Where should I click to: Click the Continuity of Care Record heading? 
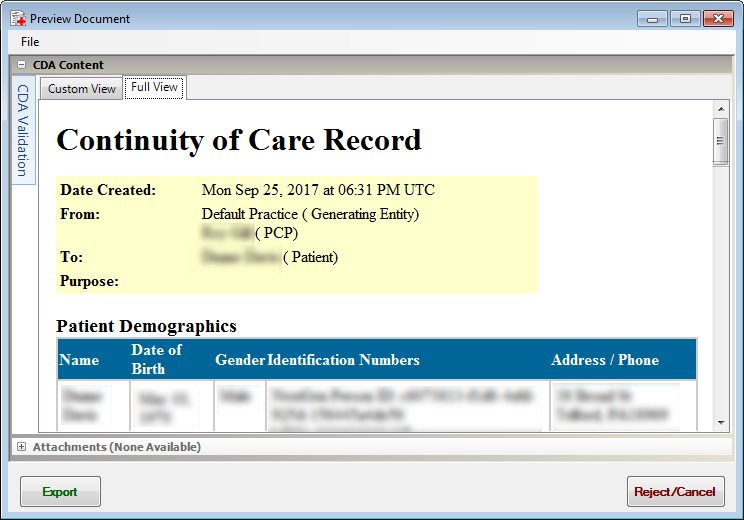pyautogui.click(x=239, y=140)
